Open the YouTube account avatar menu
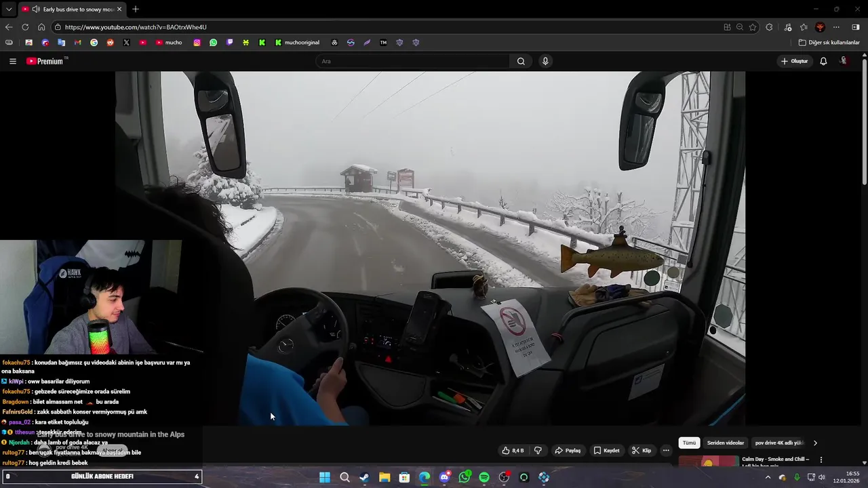Image resolution: width=868 pixels, height=488 pixels. [844, 61]
